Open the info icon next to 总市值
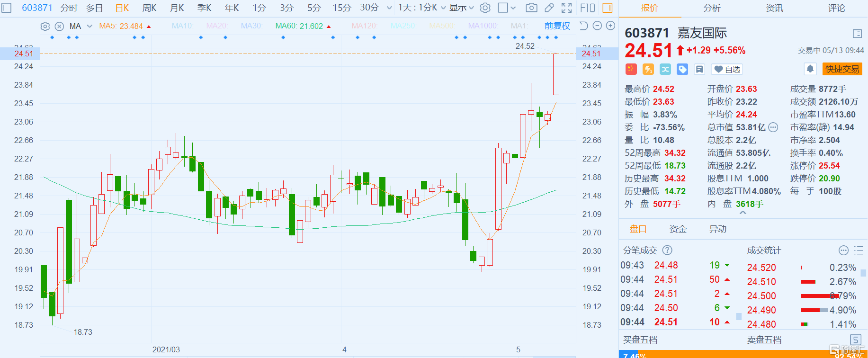The image size is (868, 358). tap(773, 127)
